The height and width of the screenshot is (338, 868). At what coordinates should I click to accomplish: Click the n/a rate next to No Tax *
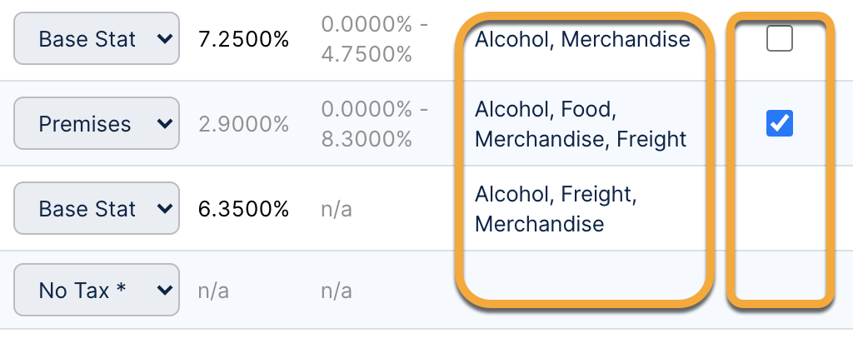click(x=213, y=291)
